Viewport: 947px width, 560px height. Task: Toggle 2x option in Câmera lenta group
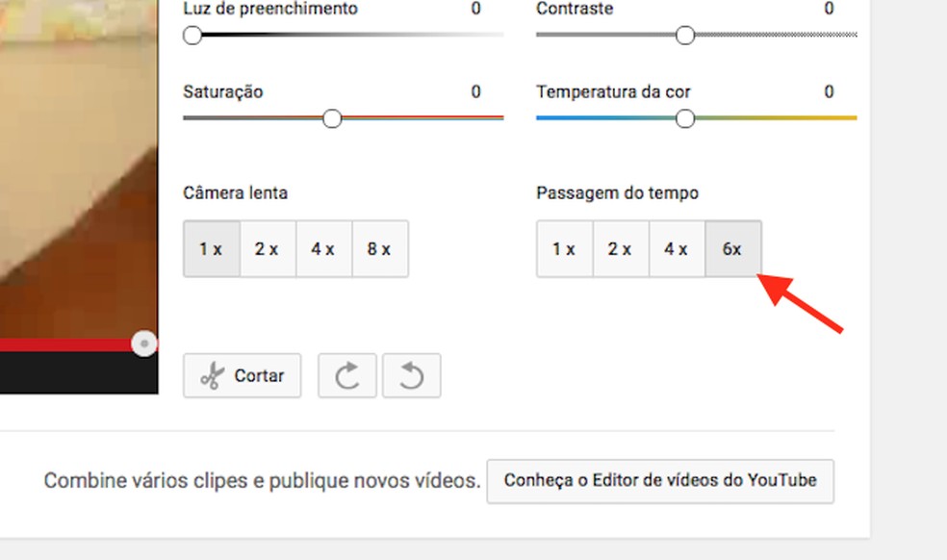pos(267,248)
